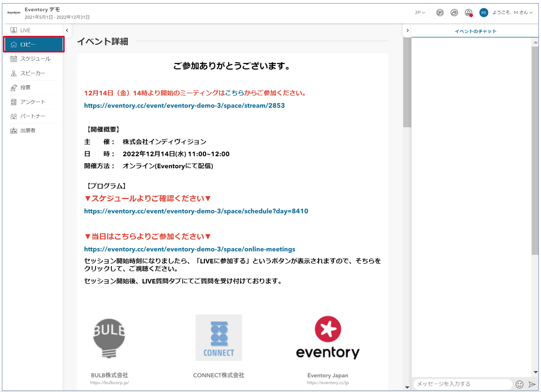The width and height of the screenshot is (541, 392).
Task: Open the 投票 sidebar item
Action: [x=33, y=88]
